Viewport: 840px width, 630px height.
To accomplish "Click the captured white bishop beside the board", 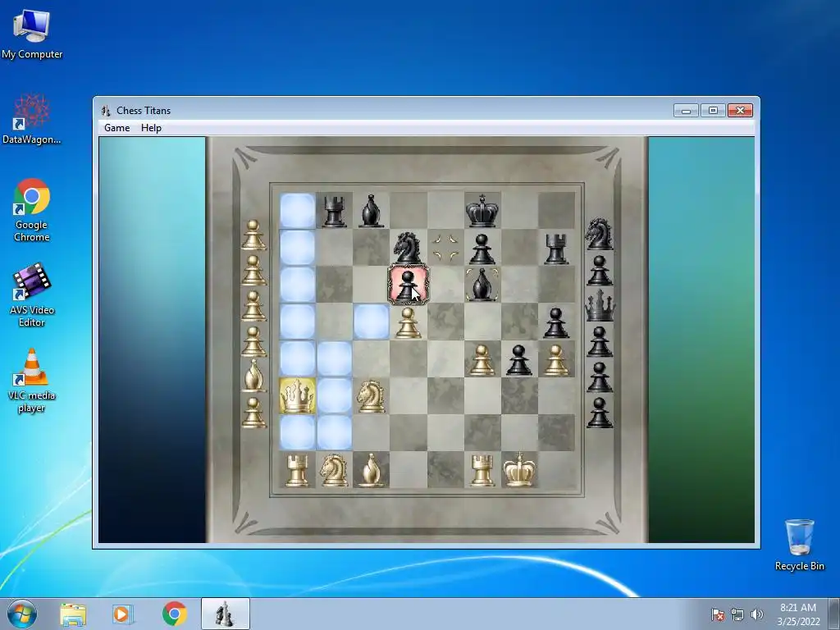I will (254, 375).
